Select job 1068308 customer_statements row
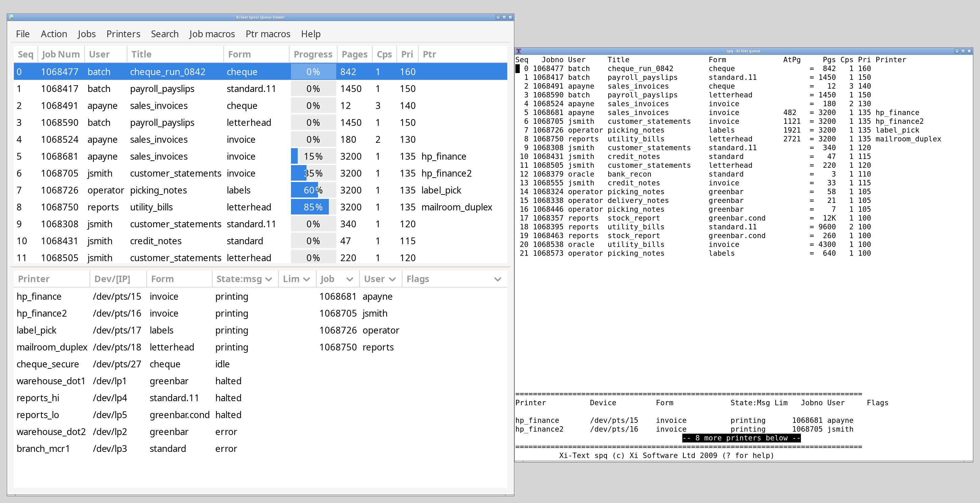Viewport: 980px width, 503px height. [x=260, y=224]
